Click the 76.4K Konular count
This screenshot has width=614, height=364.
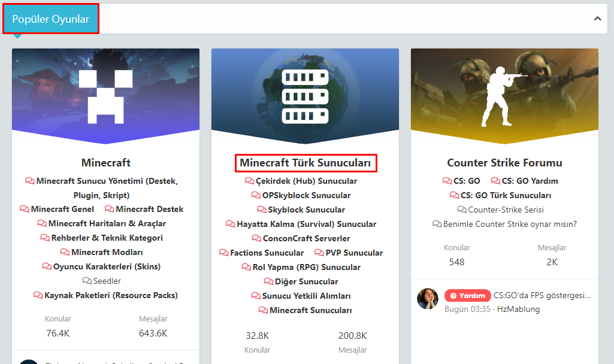click(x=58, y=333)
